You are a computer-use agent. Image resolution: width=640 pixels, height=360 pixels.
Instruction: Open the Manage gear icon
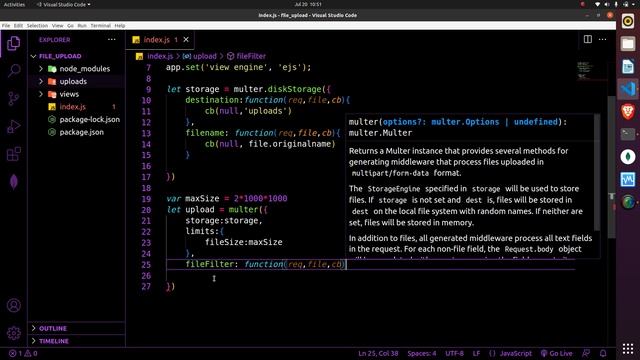pyautogui.click(x=13, y=333)
